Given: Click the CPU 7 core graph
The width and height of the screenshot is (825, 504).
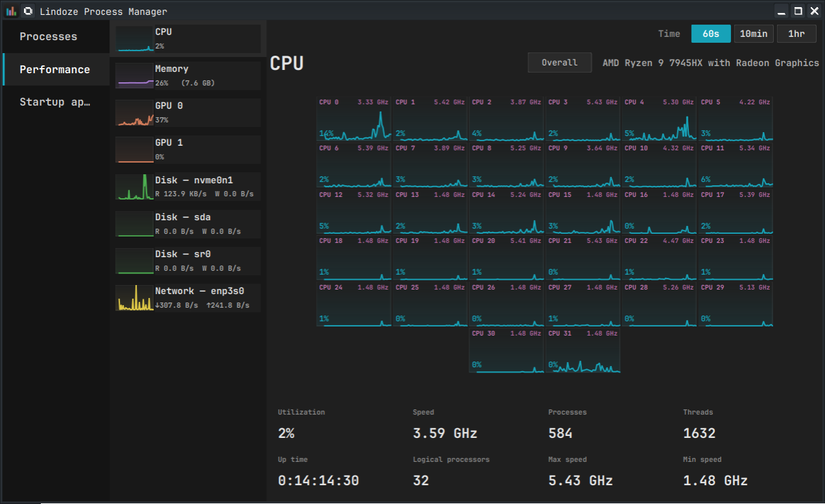Looking at the screenshot, I should click(430, 165).
